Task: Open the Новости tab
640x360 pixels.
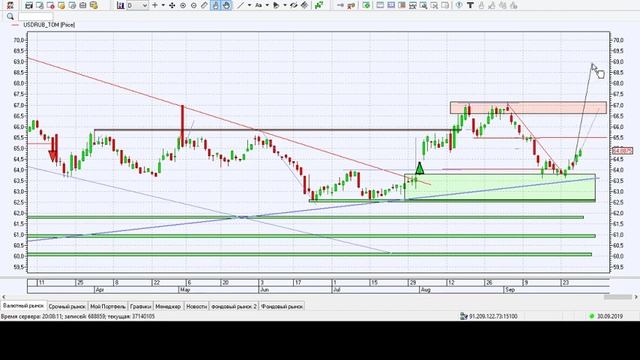Action: coord(197,306)
